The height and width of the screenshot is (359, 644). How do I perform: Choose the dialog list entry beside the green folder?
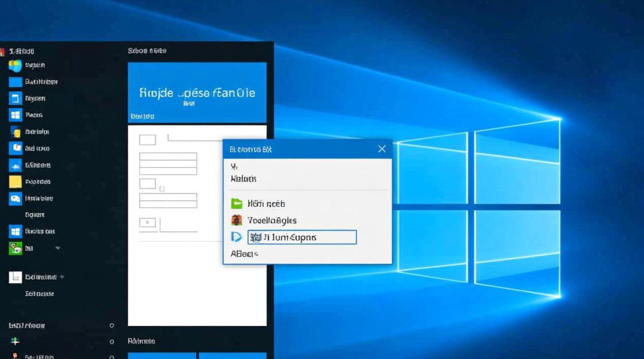pos(266,204)
